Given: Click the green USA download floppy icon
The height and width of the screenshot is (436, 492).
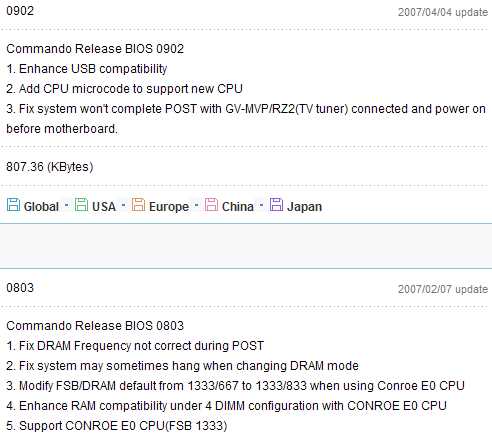Looking at the screenshot, I should coord(81,205).
